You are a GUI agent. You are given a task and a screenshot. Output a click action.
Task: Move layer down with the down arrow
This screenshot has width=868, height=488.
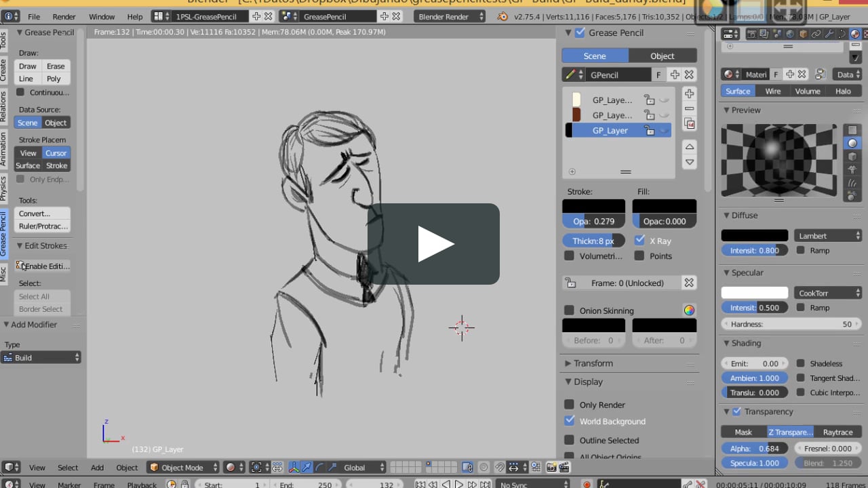[690, 162]
